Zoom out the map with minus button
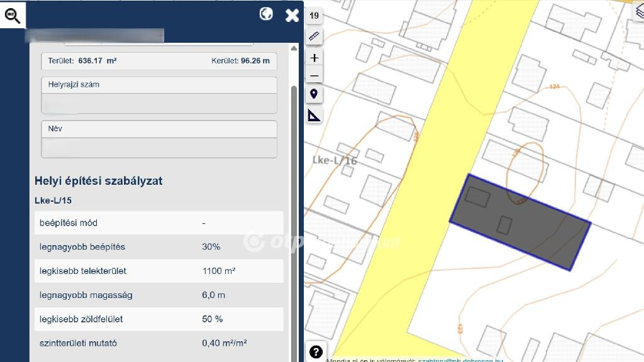 (x=314, y=76)
